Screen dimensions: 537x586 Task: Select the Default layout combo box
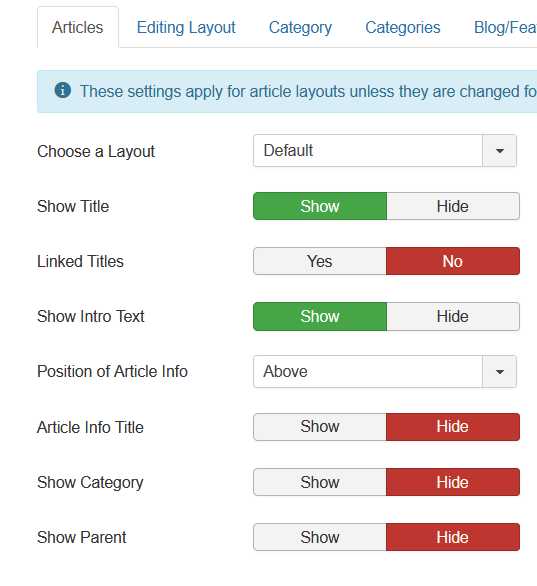point(385,151)
